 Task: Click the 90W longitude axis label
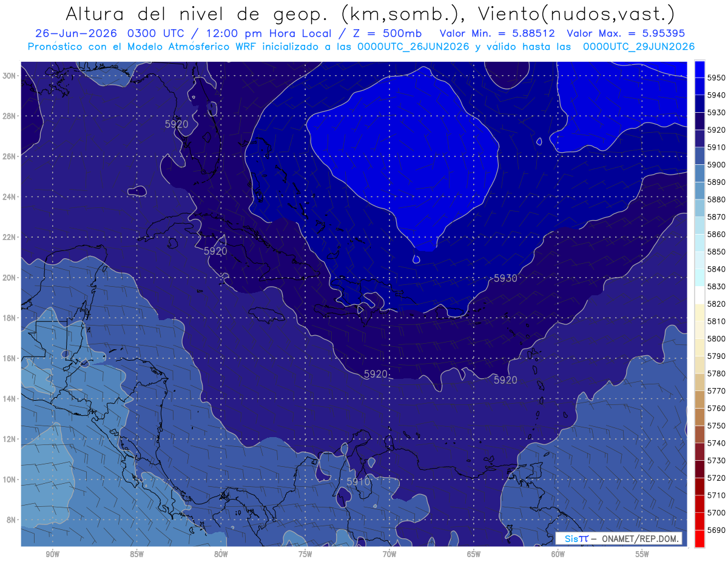(x=52, y=554)
